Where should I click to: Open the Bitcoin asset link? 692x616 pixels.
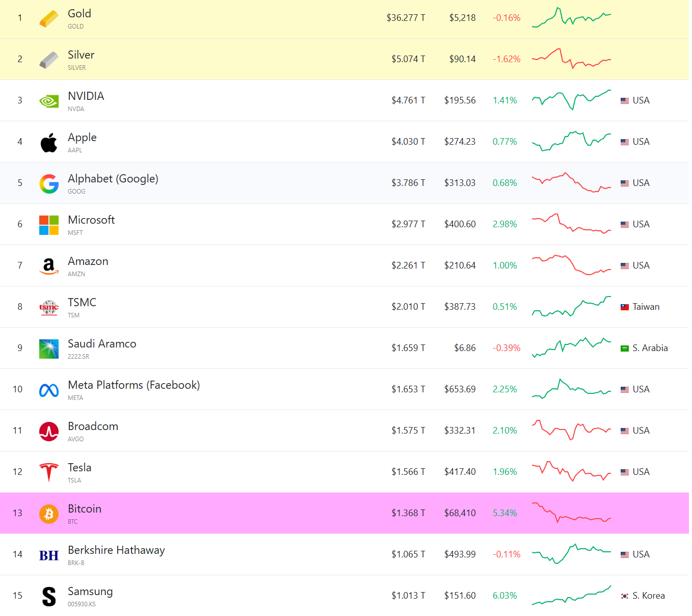(85, 509)
